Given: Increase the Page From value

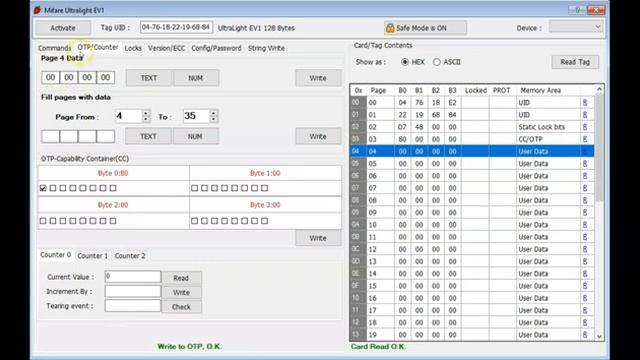Looking at the screenshot, I should [x=146, y=113].
